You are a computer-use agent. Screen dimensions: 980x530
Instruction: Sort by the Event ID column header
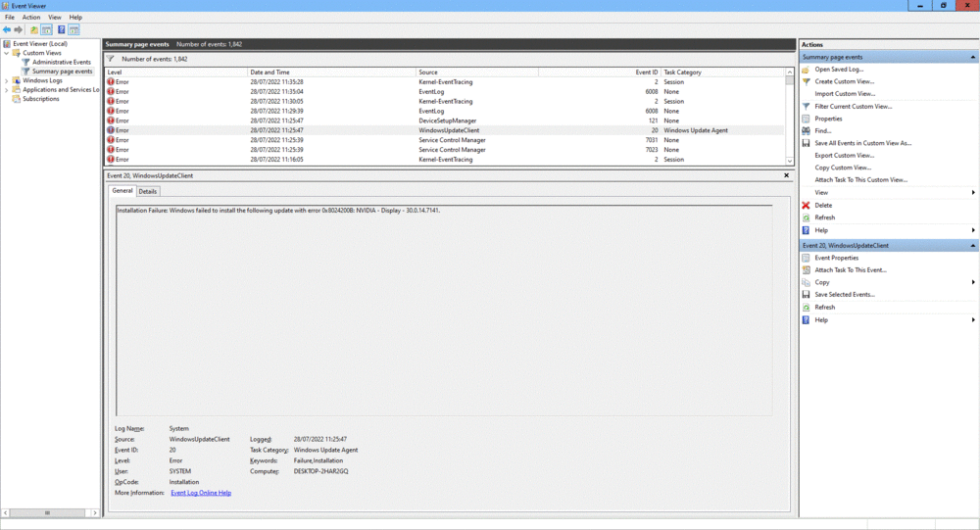[600, 72]
